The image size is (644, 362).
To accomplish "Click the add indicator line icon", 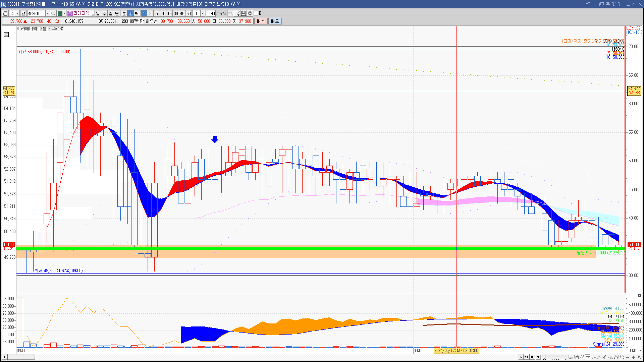I will (237, 13).
